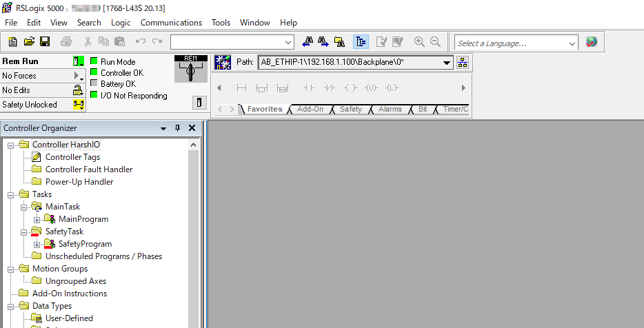The image size is (644, 328).
Task: Click the Verify Routine icon
Action: coord(381,41)
